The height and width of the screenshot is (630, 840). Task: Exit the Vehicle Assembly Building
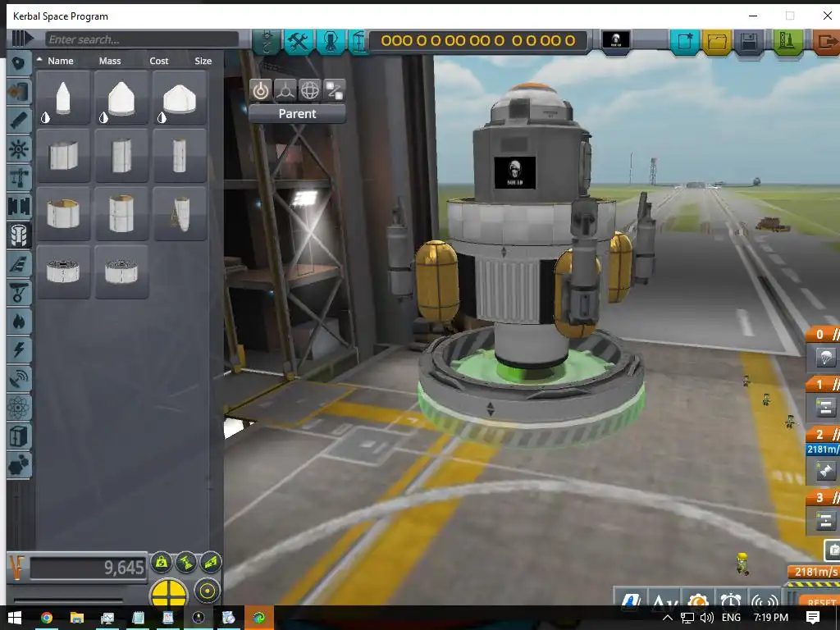coord(826,41)
